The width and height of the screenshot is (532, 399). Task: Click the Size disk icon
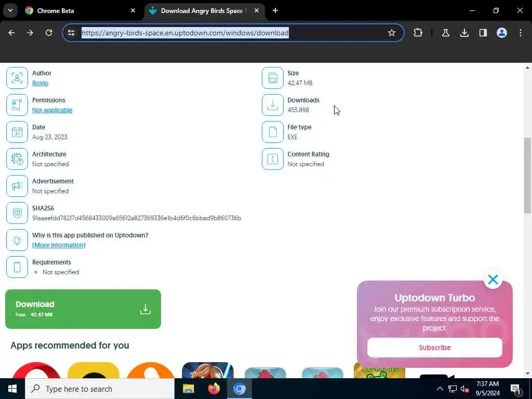272,78
